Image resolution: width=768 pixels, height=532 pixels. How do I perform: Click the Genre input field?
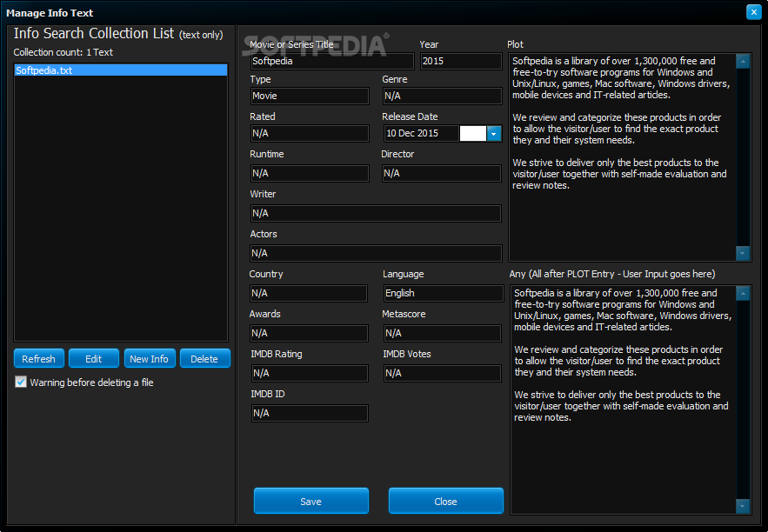443,96
